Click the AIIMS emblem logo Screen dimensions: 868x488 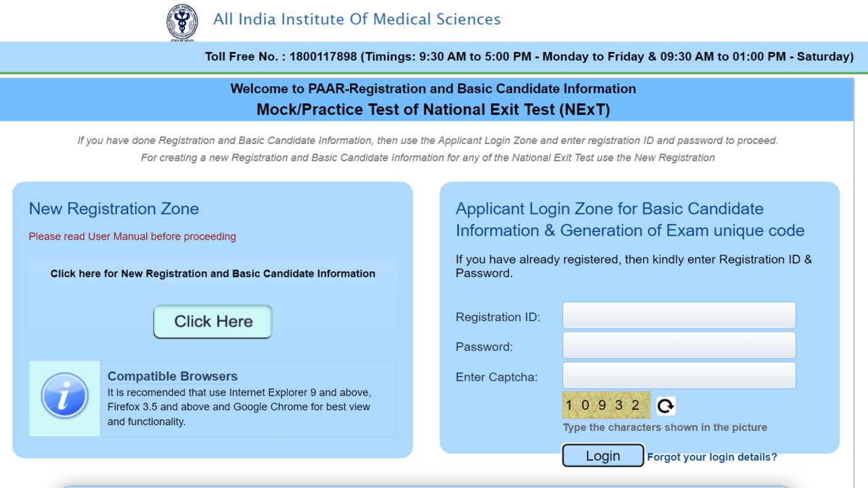click(182, 22)
